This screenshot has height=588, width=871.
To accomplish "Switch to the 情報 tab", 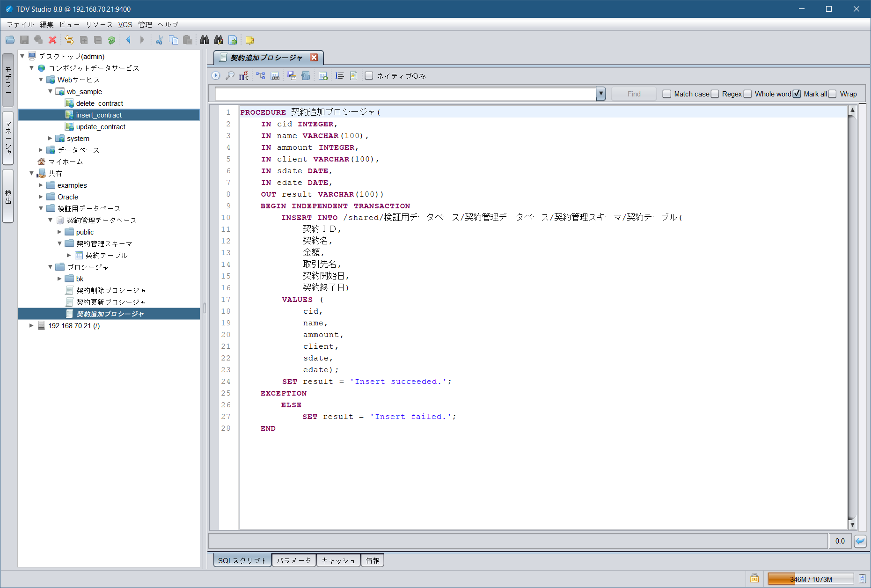I will coord(373,560).
